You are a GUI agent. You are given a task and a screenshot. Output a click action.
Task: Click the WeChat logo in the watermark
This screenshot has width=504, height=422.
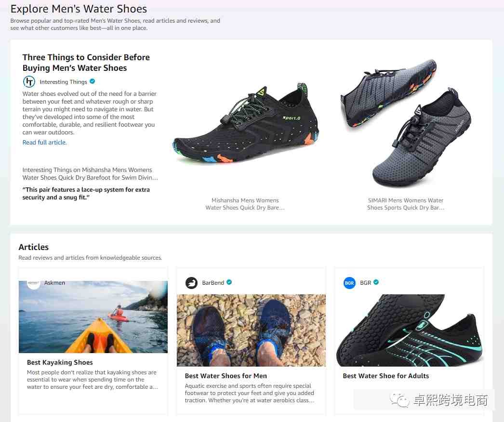tap(399, 400)
